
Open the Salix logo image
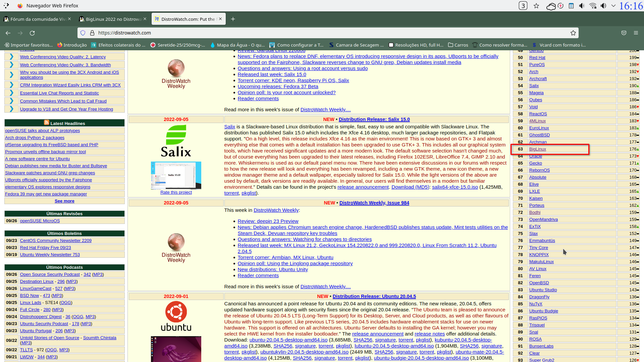tap(176, 141)
